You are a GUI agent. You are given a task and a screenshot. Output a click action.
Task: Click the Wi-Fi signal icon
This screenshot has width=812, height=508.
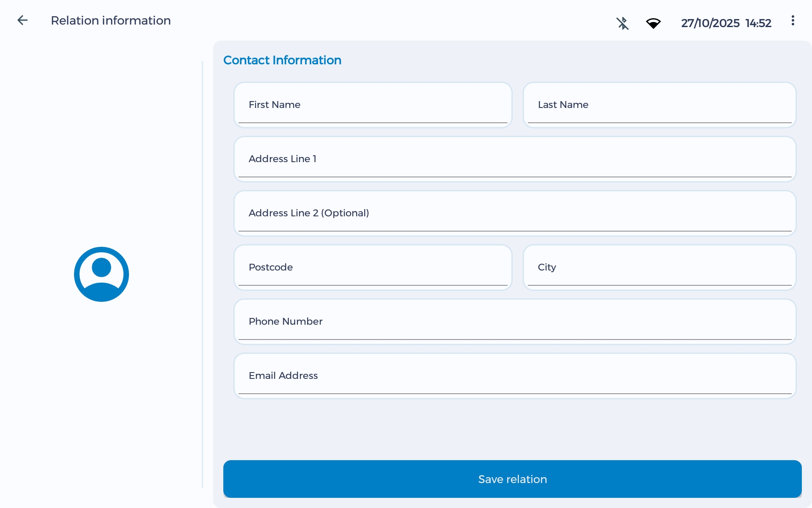coord(653,23)
